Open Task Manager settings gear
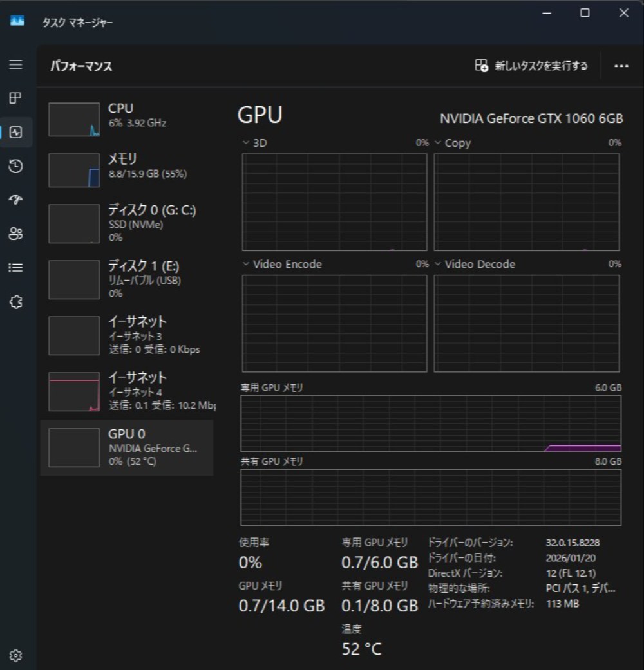Screen dimensions: 644x670 16,655
